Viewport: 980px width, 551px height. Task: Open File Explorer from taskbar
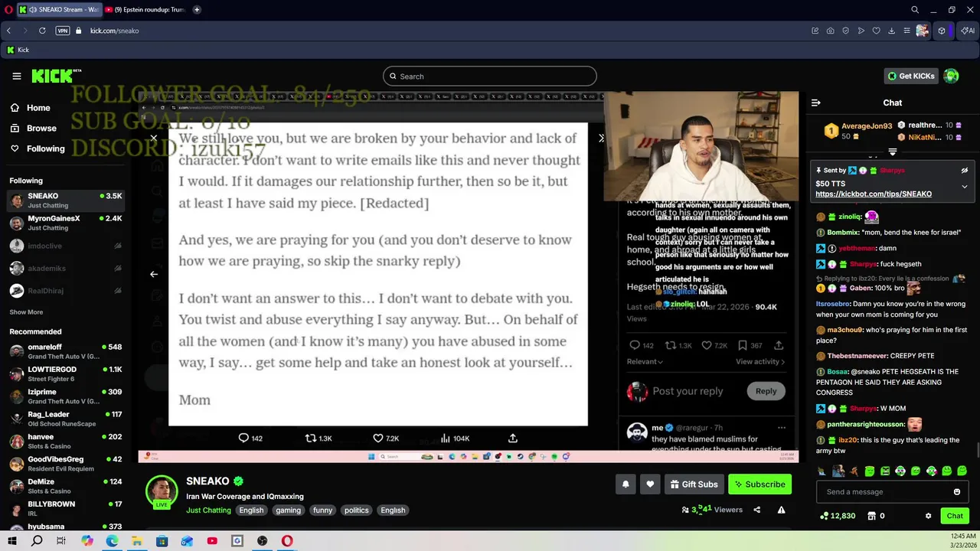click(136, 541)
